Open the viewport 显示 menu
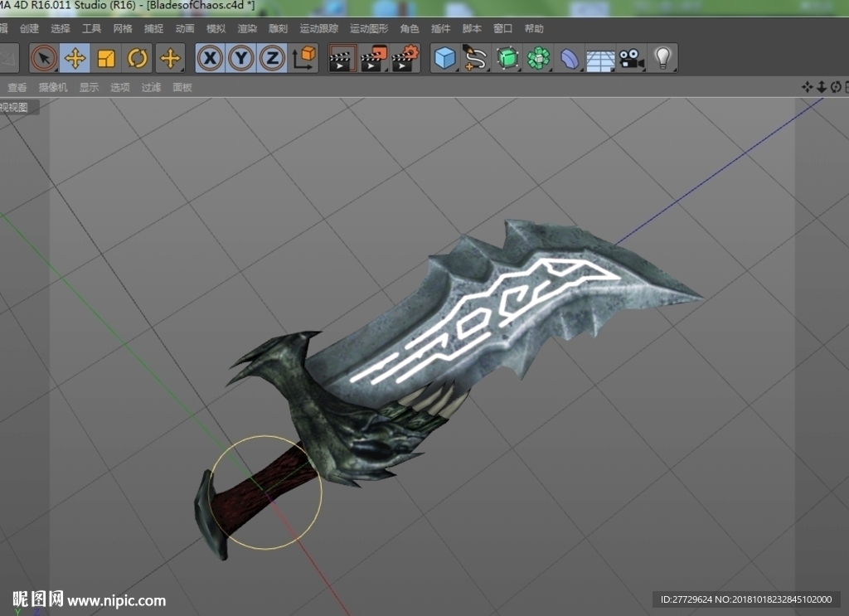Screen dimensions: 849x616 89,87
